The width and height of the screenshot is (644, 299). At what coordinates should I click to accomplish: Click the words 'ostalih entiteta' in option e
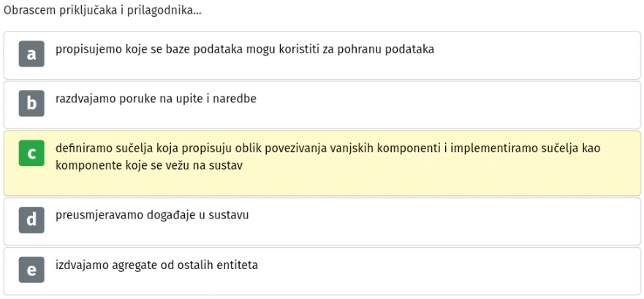pyautogui.click(x=217, y=265)
